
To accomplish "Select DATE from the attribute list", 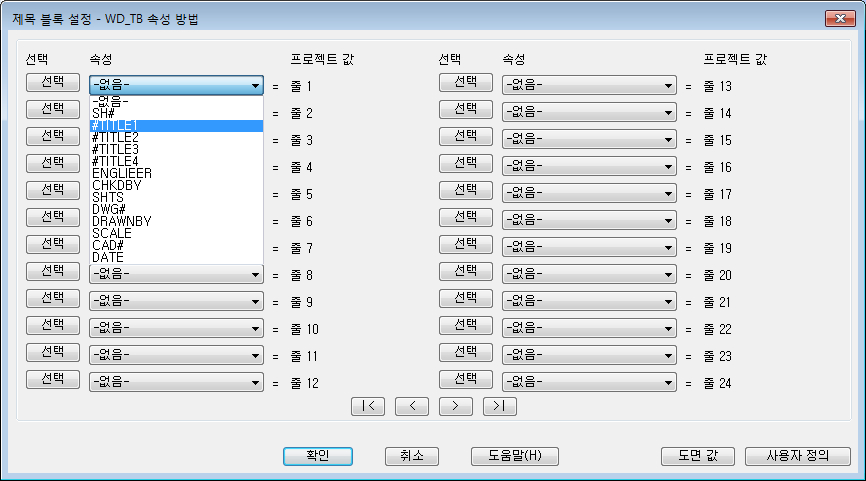I will click(x=176, y=257).
